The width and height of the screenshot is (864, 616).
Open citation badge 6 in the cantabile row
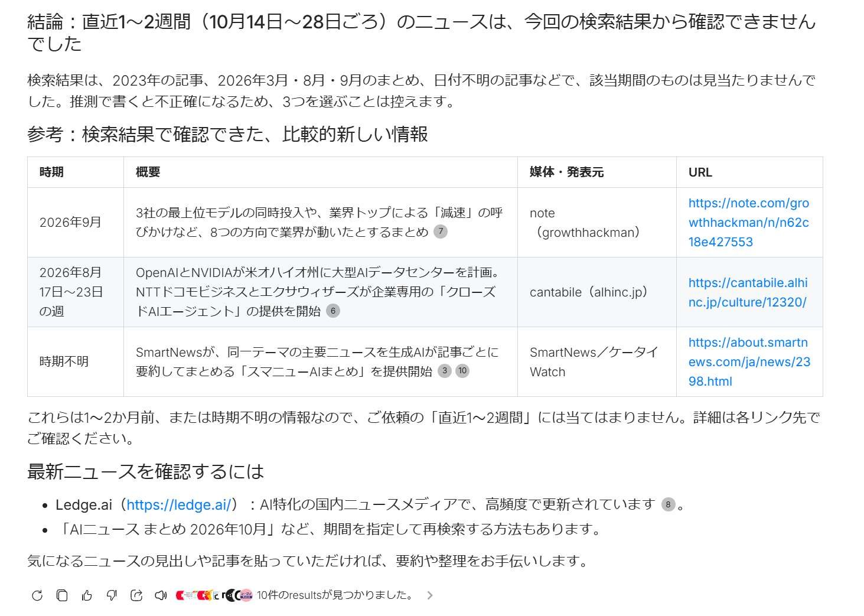[333, 311]
